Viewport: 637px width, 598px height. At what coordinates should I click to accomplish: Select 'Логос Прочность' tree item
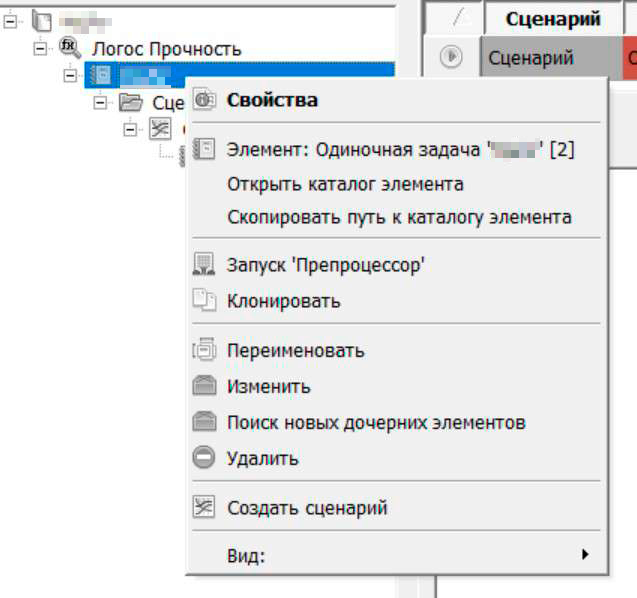coord(166,48)
